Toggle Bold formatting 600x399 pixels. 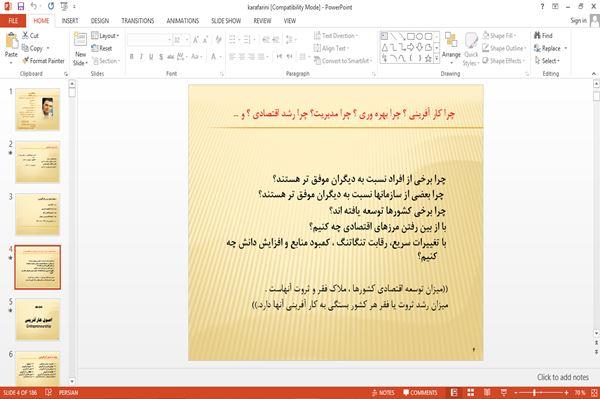(132, 57)
